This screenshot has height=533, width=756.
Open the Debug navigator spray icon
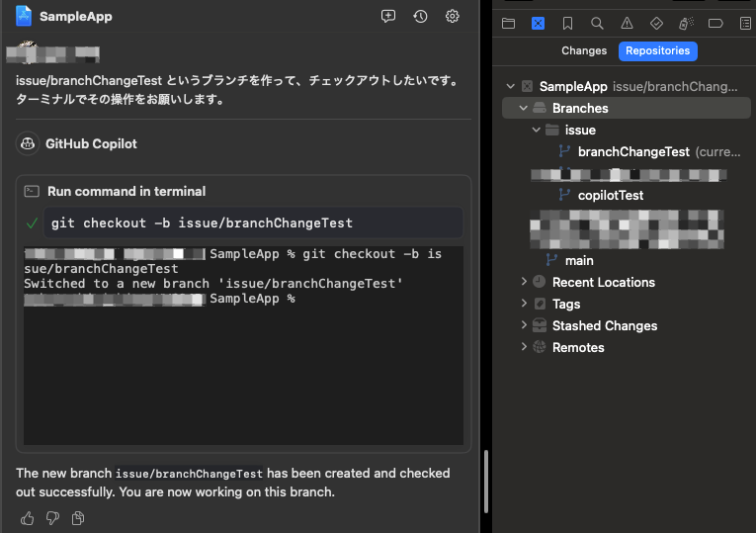pyautogui.click(x=686, y=23)
